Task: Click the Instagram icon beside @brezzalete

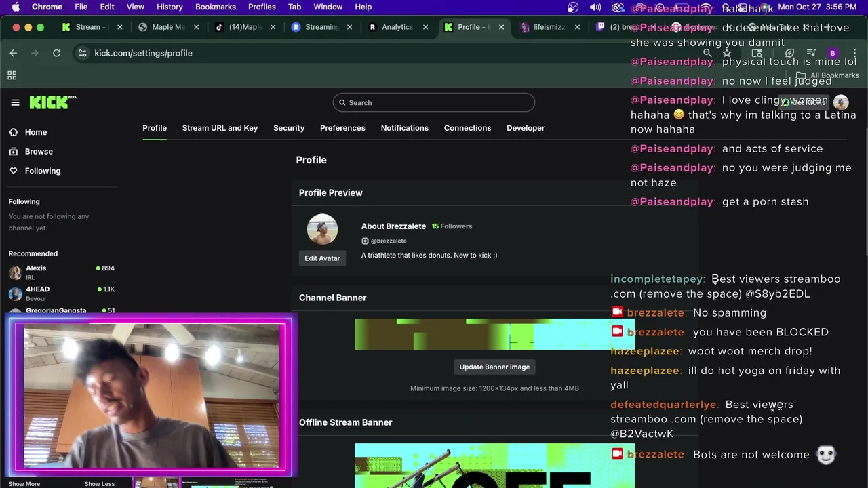Action: coord(365,241)
